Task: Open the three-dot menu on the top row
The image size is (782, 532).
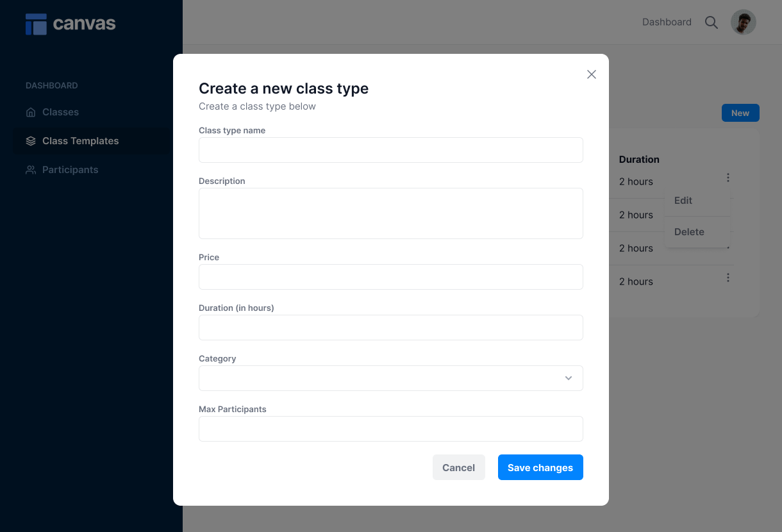Action: coord(728,178)
